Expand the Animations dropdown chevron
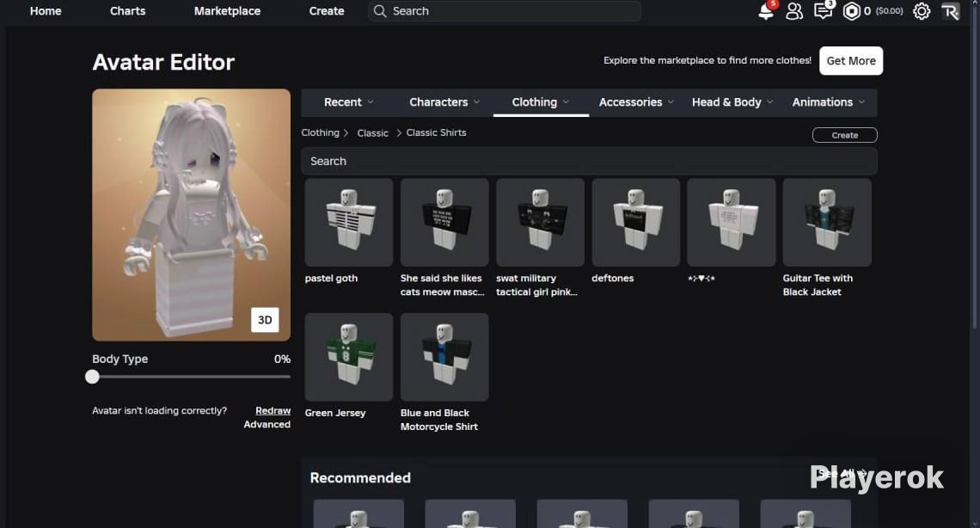 [x=862, y=101]
